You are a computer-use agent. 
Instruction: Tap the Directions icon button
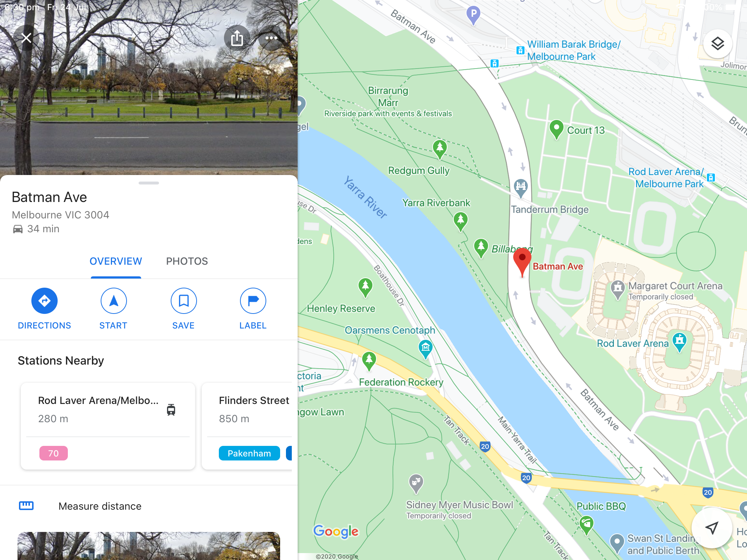click(x=44, y=301)
